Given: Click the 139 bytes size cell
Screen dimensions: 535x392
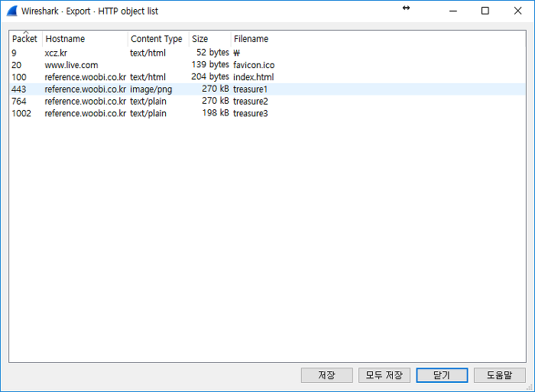Looking at the screenshot, I should click(x=210, y=64).
